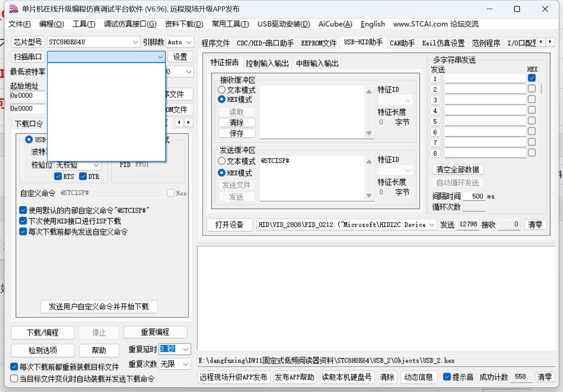Toggle the 提示音 checkbox
The width and height of the screenshot is (563, 392).
(x=447, y=377)
